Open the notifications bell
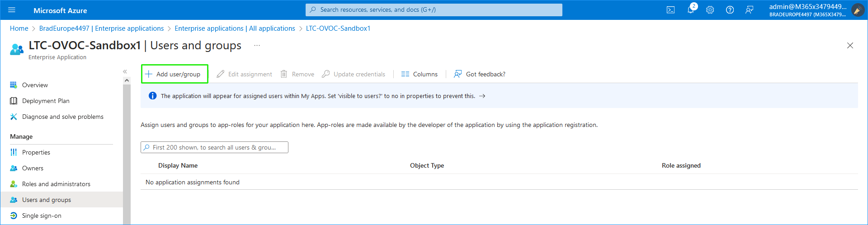This screenshot has width=868, height=225. point(691,10)
